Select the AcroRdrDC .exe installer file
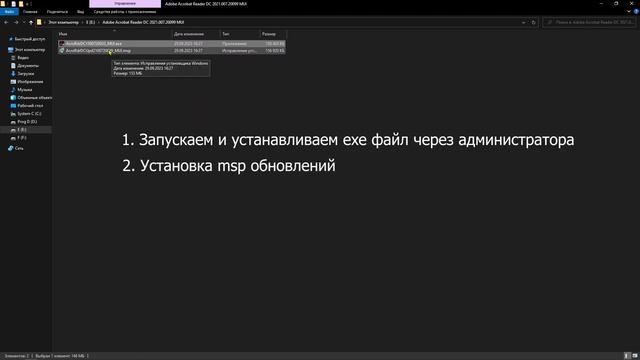Screen dimensions: 640x360 pyautogui.click(x=171, y=43)
